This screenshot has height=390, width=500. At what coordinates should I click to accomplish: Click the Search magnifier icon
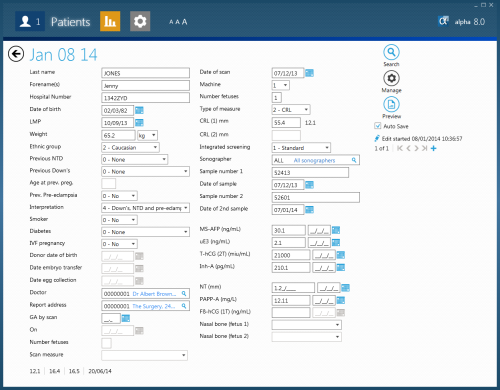[x=391, y=52]
